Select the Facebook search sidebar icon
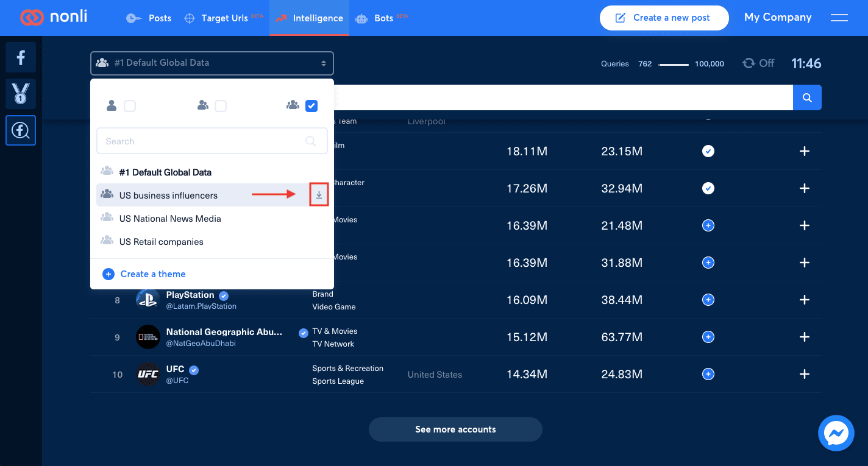The width and height of the screenshot is (868, 466). click(21, 130)
